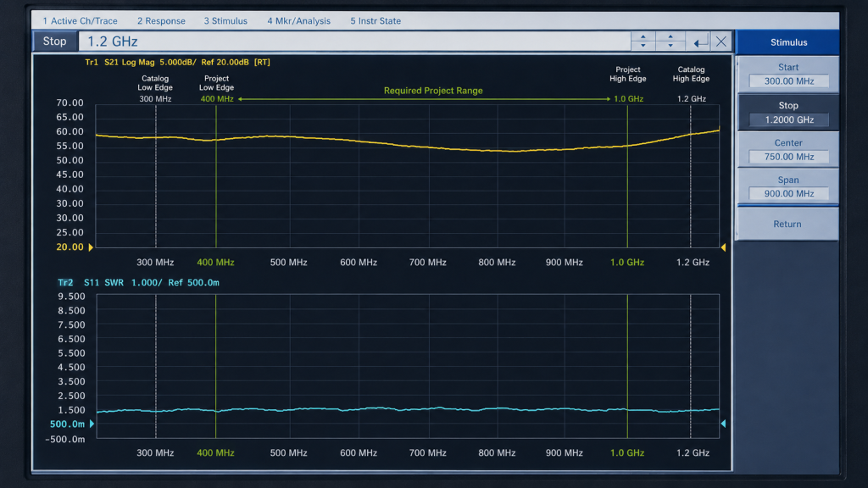Click the Stop label in entry bar
The image size is (868, 488).
click(x=55, y=42)
